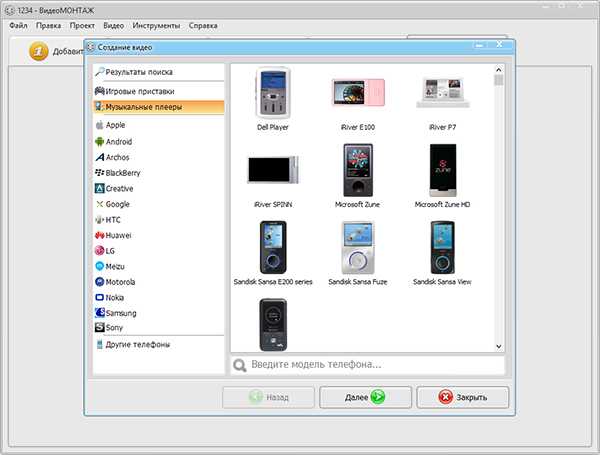Select Музыкальные плееры category
The width and height of the screenshot is (600, 455).
158,107
